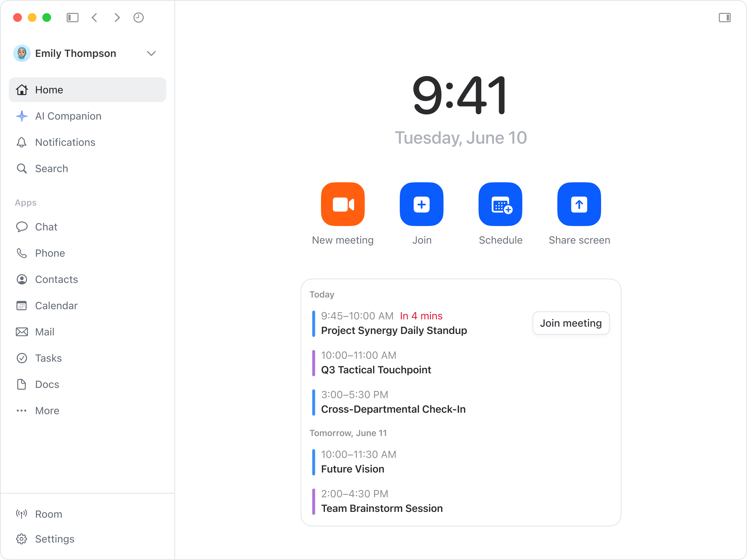
Task: Open the Calendar app
Action: point(56,306)
